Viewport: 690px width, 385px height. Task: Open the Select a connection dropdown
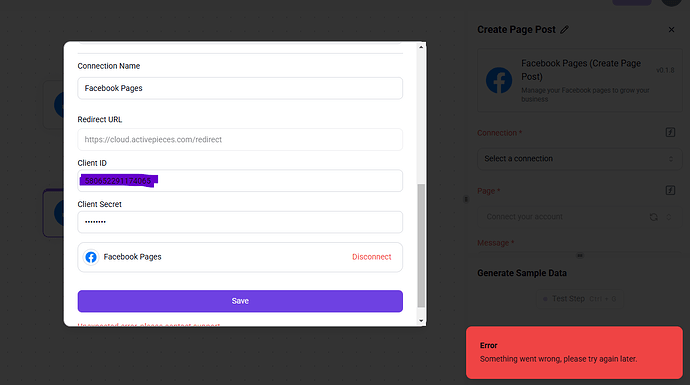[580, 159]
